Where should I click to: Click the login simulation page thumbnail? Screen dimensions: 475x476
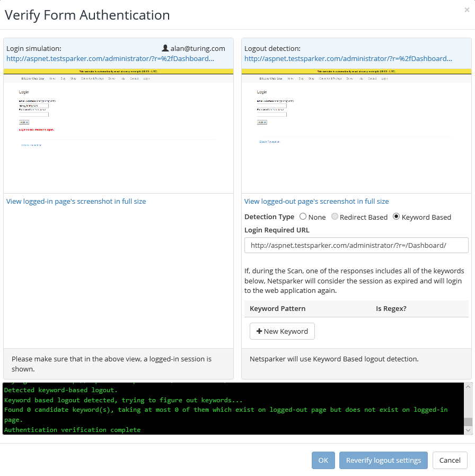click(x=118, y=131)
